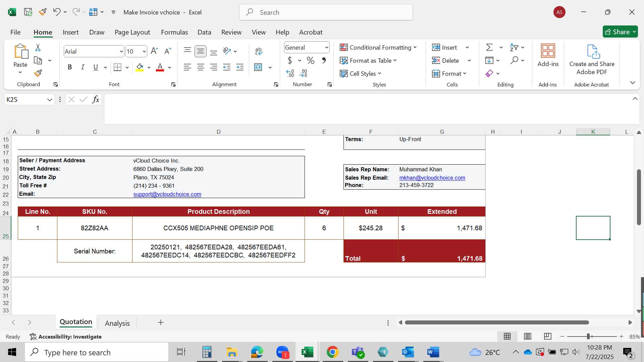Image resolution: width=644 pixels, height=362 pixels.
Task: Click the Wrap Text icon
Action: click(259, 51)
